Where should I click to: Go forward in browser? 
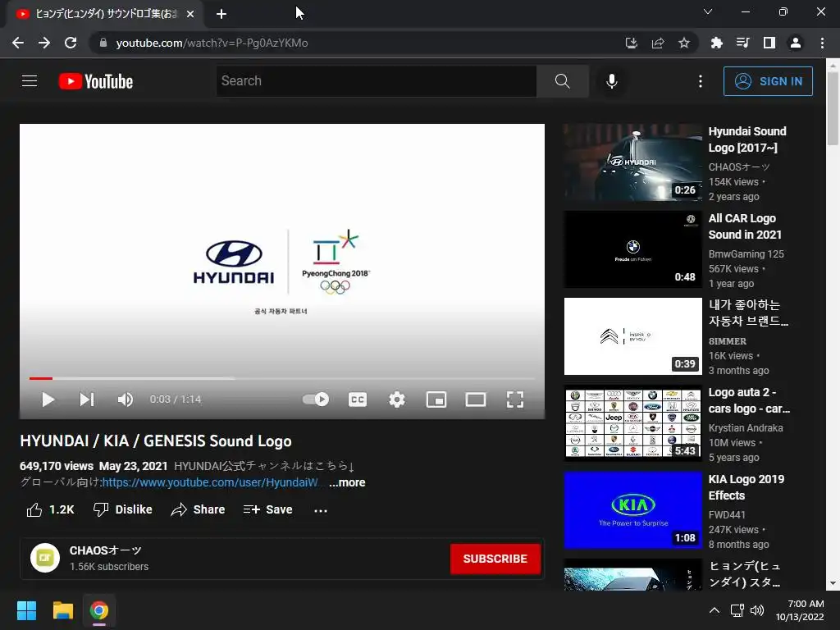click(x=44, y=43)
